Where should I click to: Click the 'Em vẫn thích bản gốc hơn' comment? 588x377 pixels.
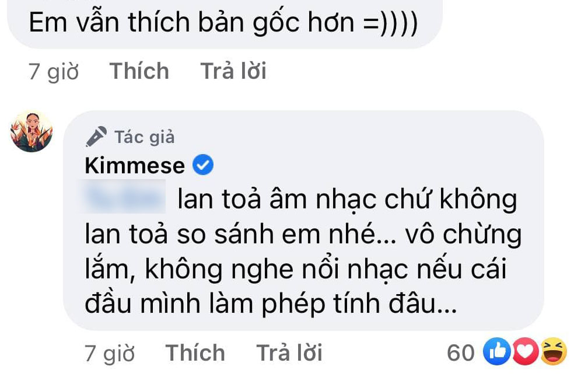[191, 23]
